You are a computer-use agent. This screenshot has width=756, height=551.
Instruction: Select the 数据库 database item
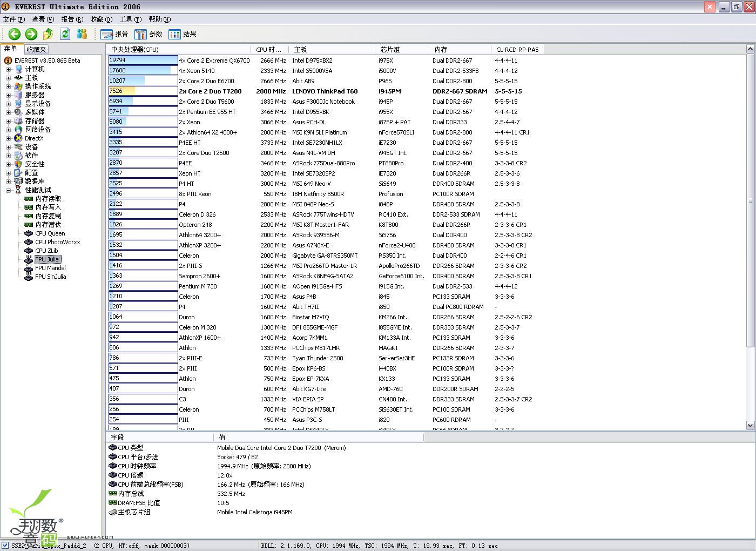pyautogui.click(x=35, y=182)
